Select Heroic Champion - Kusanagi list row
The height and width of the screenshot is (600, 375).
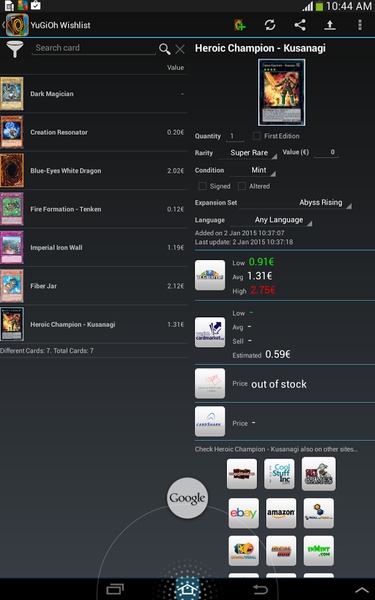[94, 324]
